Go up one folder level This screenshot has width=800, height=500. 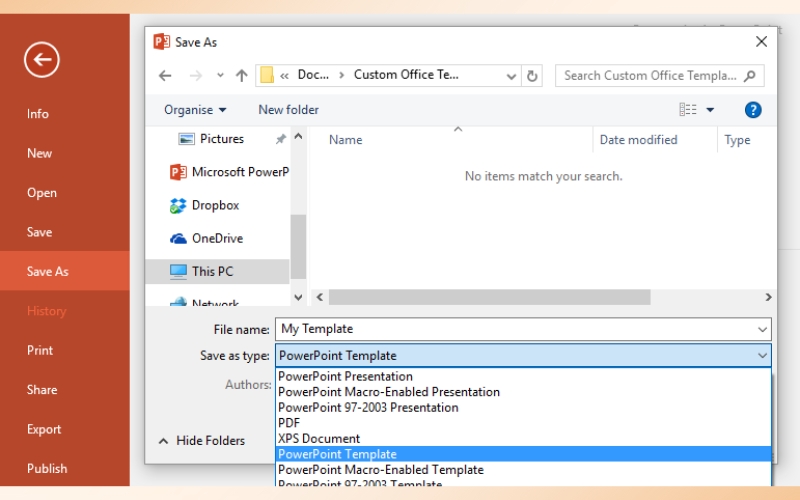(x=241, y=76)
